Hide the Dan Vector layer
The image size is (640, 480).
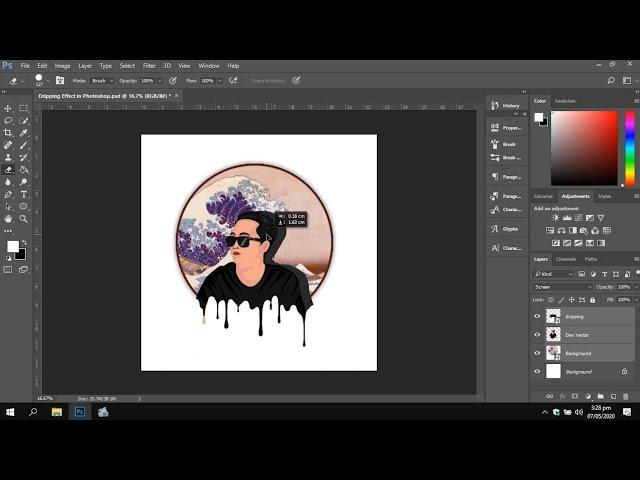coord(537,335)
